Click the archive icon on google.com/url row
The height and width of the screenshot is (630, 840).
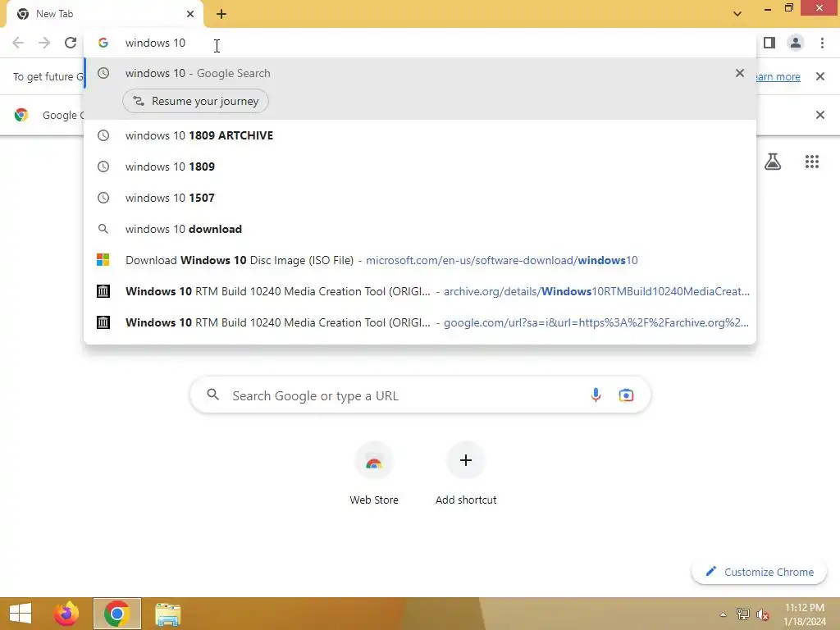click(x=103, y=322)
